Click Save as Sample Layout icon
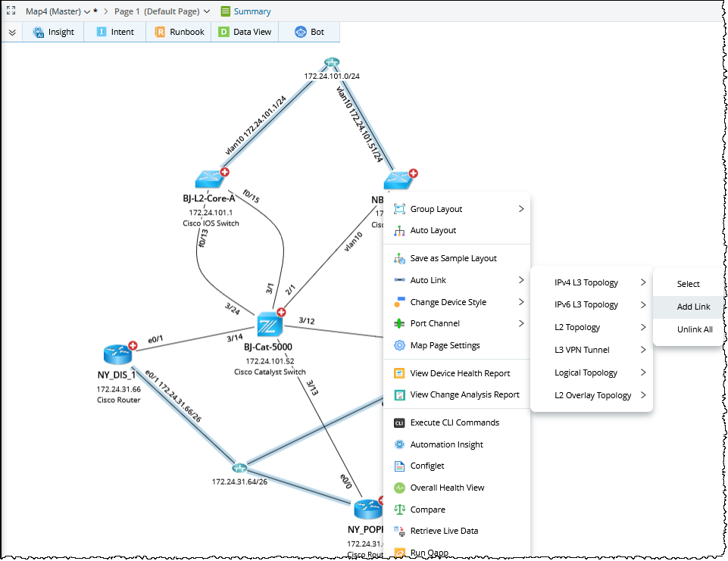The width and height of the screenshot is (728, 561). (399, 258)
